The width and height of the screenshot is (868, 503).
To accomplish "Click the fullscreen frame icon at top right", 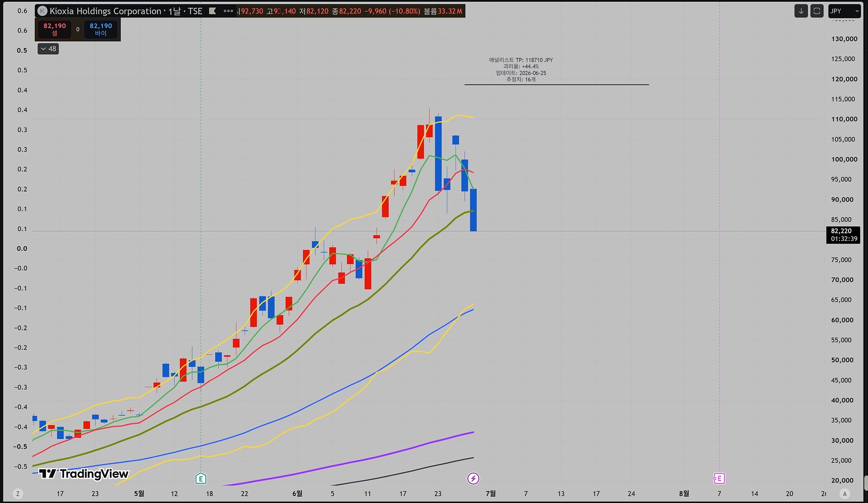I will point(817,11).
